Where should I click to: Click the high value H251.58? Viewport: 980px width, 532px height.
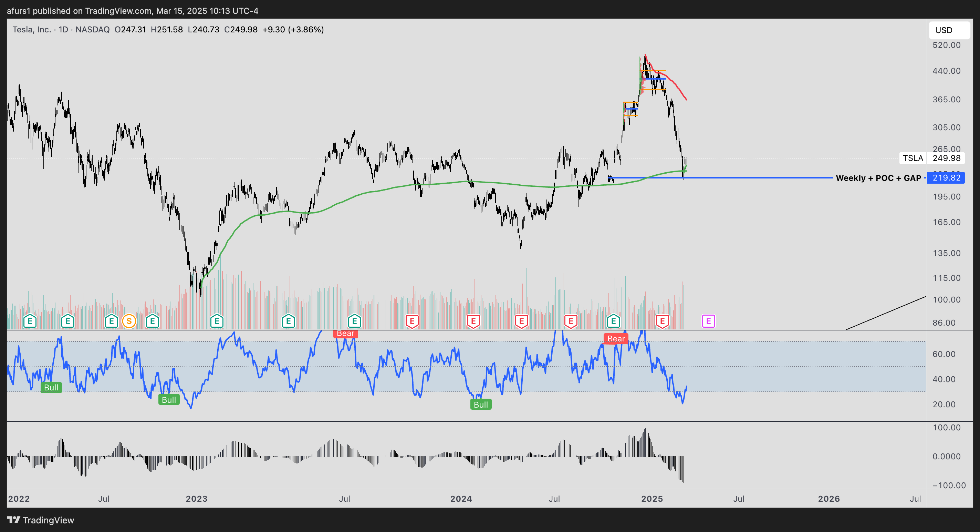click(x=167, y=29)
